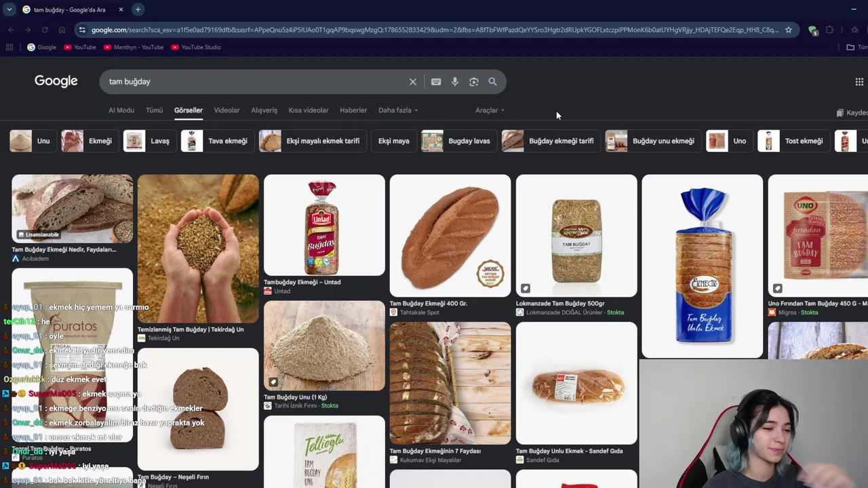Reload the current page

45,30
